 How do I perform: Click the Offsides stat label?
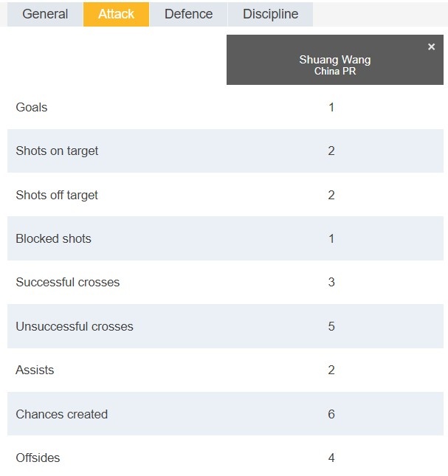click(38, 458)
